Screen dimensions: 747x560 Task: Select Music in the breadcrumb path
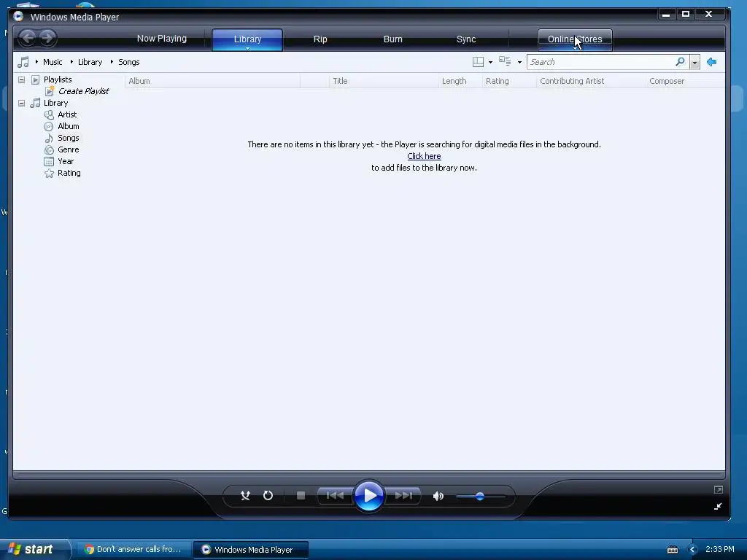(53, 62)
